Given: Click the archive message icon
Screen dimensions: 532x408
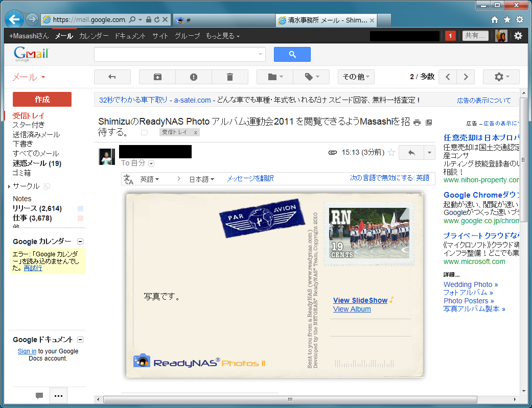Looking at the screenshot, I should tap(157, 77).
